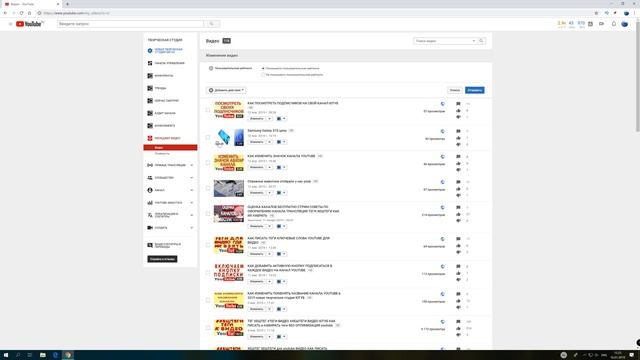The height and width of the screenshot is (360, 640).
Task: Open comments icon for the 'ЗНАЧОК КАНАЛА' video
Action: point(458,157)
